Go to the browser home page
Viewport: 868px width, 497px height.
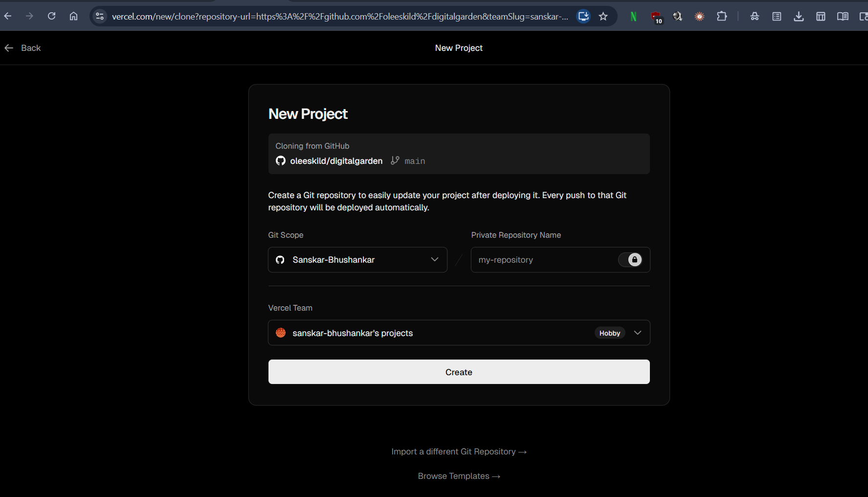tap(73, 16)
